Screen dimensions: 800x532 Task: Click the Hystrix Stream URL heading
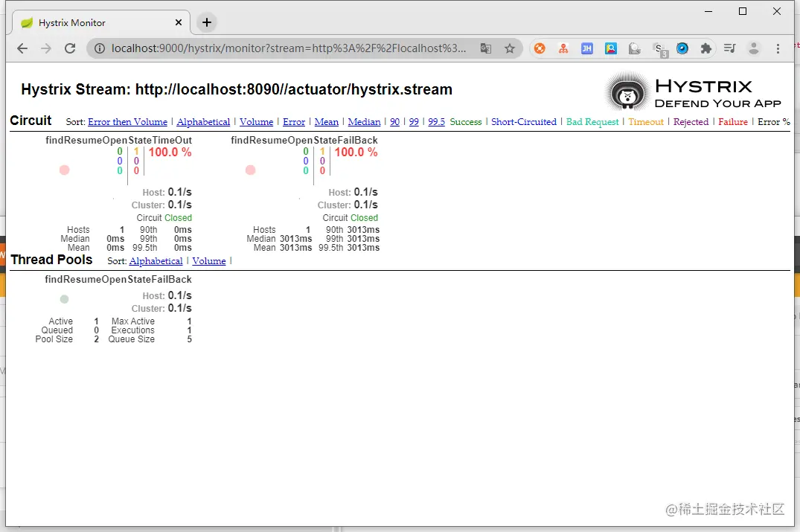coord(237,89)
